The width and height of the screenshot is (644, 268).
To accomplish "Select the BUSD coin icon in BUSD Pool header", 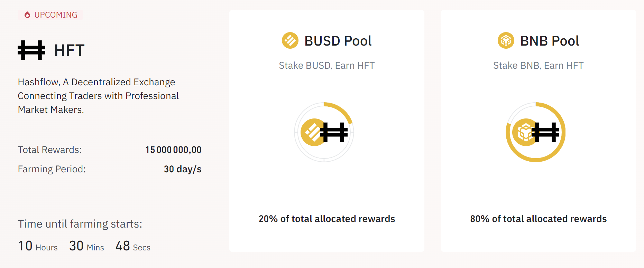I will click(x=289, y=40).
